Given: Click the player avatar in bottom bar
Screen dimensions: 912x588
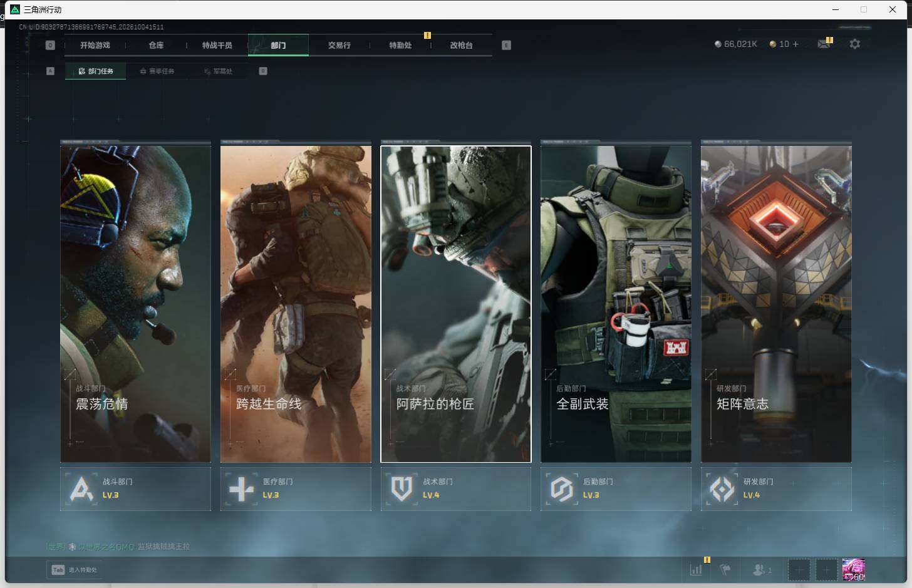Looking at the screenshot, I should 854,570.
